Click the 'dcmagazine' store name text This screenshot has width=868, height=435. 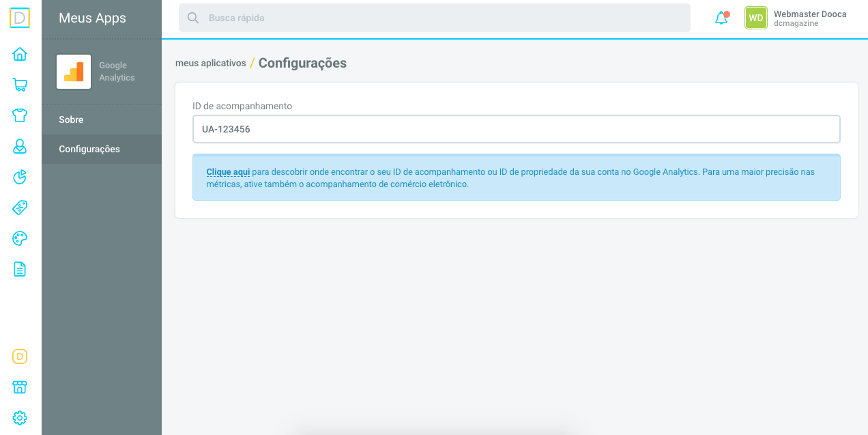click(x=796, y=24)
